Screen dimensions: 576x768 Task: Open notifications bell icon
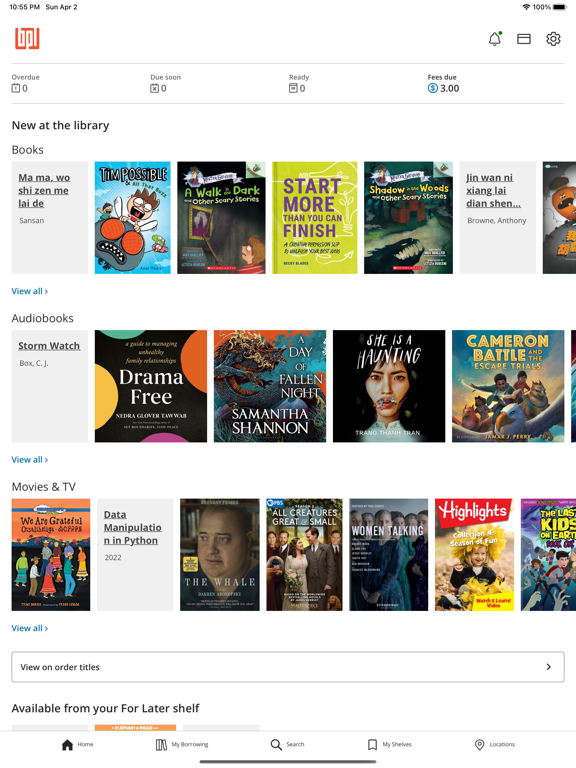point(495,39)
